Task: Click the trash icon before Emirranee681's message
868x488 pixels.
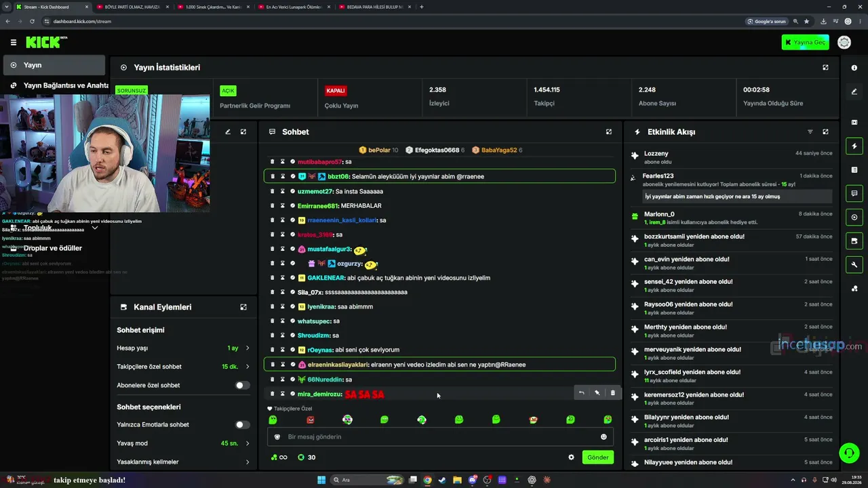Action: [x=273, y=205]
